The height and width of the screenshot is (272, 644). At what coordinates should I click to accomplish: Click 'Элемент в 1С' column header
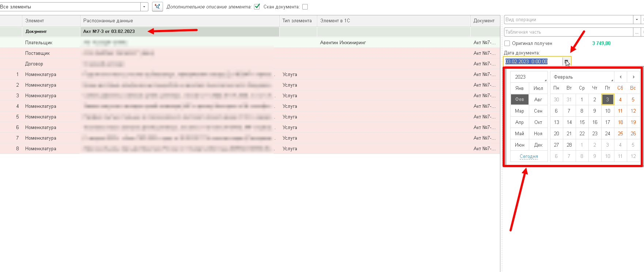[394, 21]
